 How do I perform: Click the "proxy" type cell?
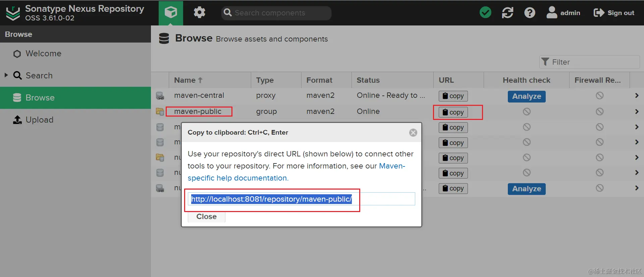tap(266, 95)
